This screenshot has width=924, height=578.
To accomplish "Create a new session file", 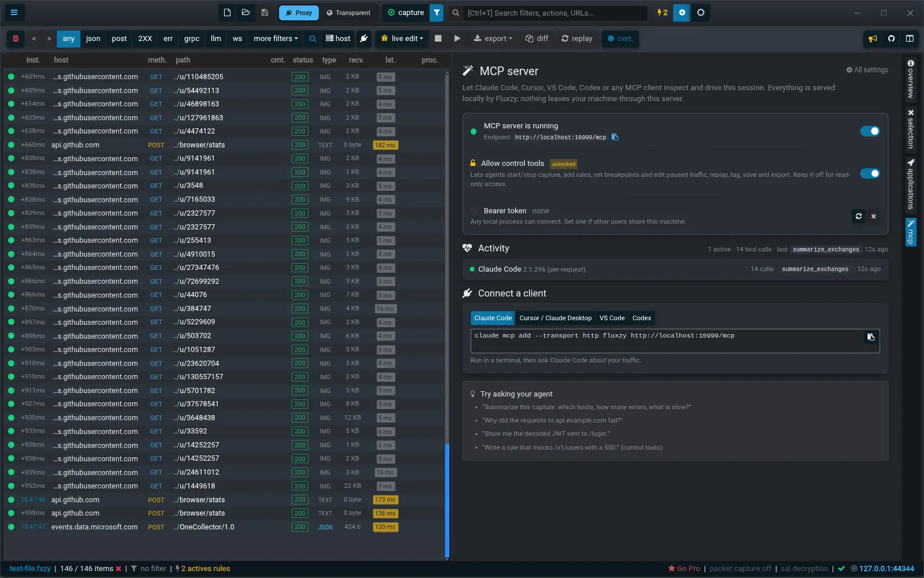I will coord(228,13).
